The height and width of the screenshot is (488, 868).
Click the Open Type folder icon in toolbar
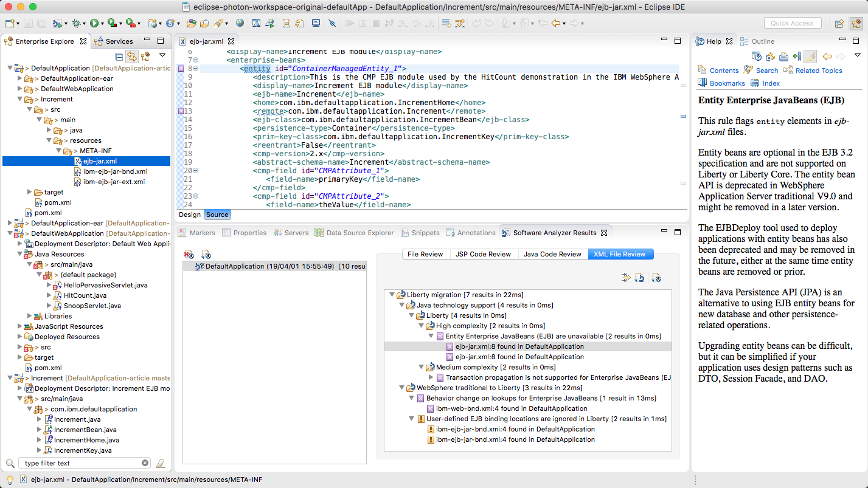(192, 24)
